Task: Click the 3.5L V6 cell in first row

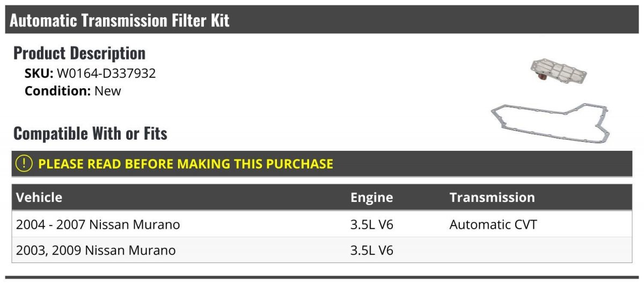Action: [372, 224]
